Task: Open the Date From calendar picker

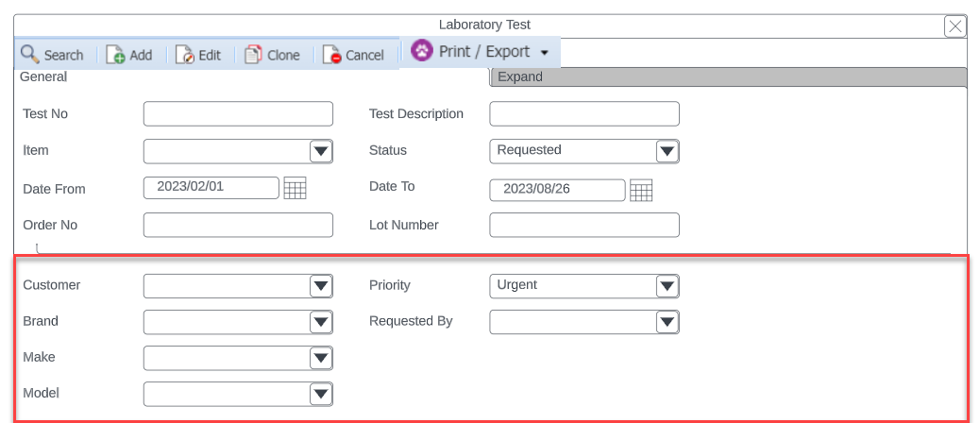Action: click(x=296, y=188)
